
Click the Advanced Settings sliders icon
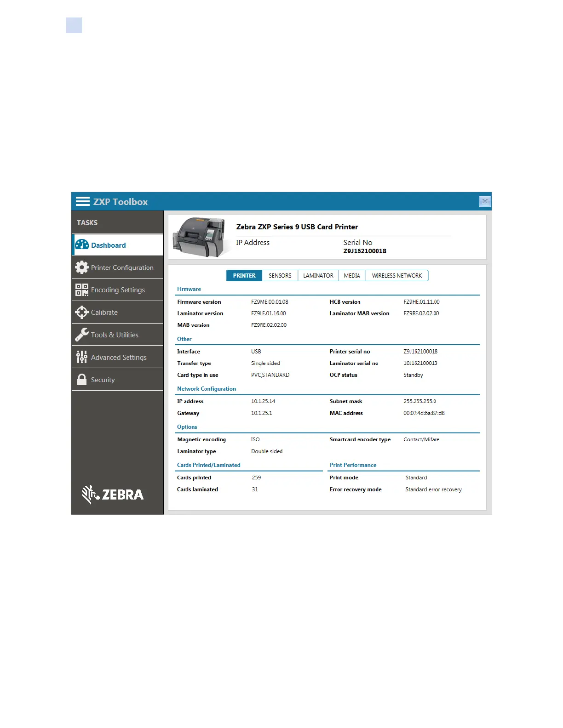[82, 357]
